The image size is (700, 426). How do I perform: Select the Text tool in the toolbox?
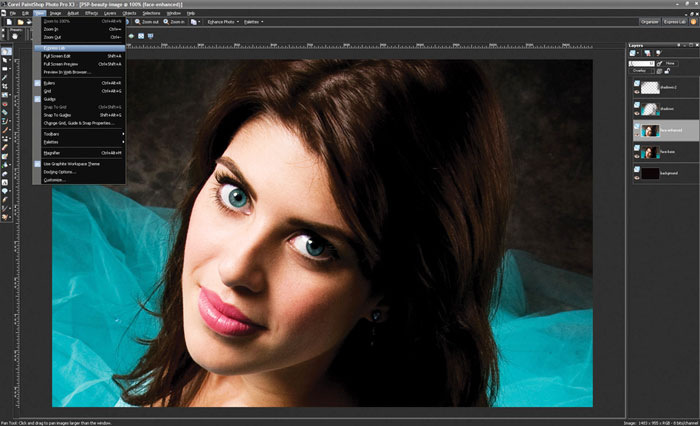pyautogui.click(x=5, y=182)
